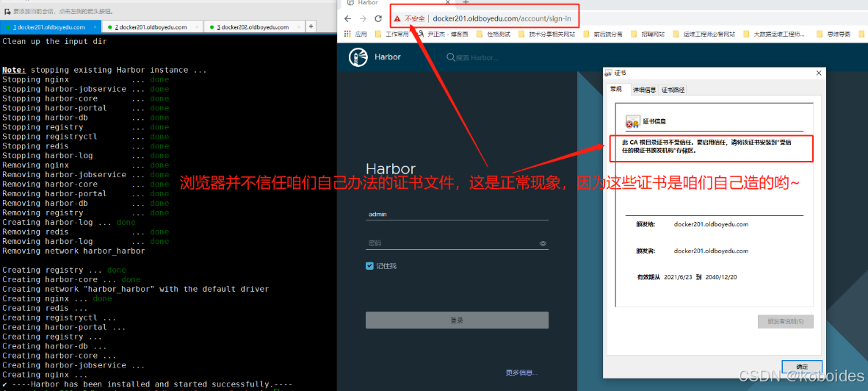Image resolution: width=868 pixels, height=391 pixels.
Task: Reload the Harbor sign-in page
Action: 378,18
